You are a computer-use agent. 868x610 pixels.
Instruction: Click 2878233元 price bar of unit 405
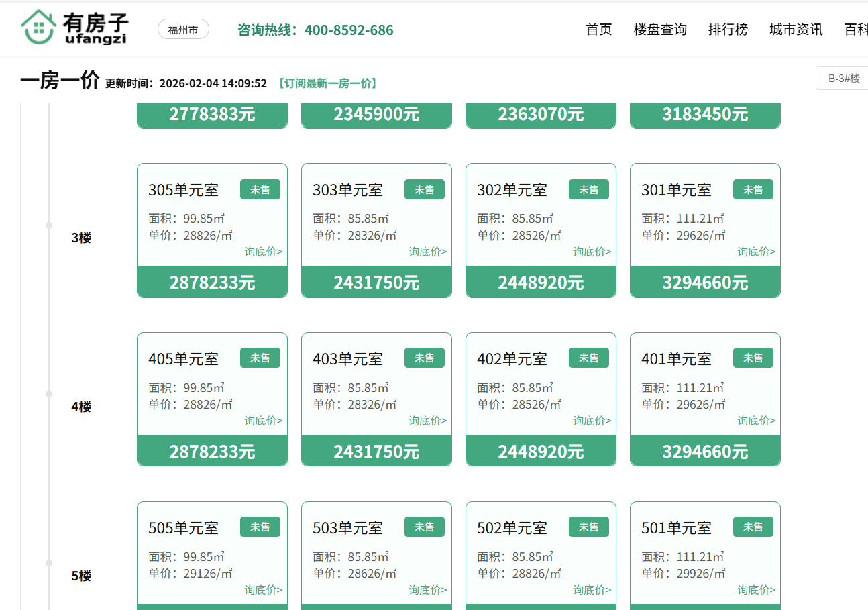[212, 452]
